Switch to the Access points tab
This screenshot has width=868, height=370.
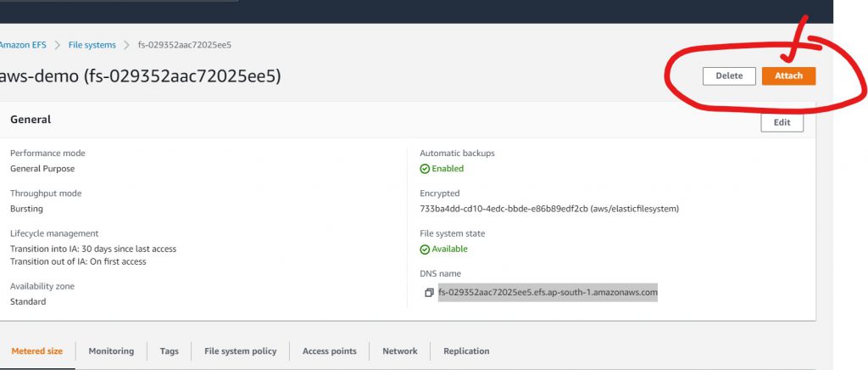329,351
